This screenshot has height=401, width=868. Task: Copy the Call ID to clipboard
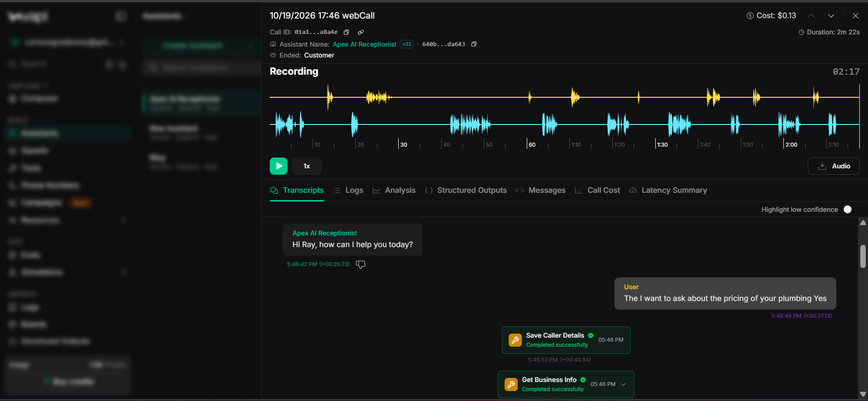(x=346, y=32)
